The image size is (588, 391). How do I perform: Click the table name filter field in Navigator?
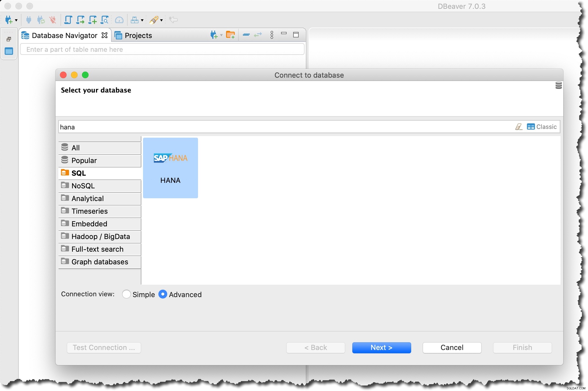tap(162, 49)
